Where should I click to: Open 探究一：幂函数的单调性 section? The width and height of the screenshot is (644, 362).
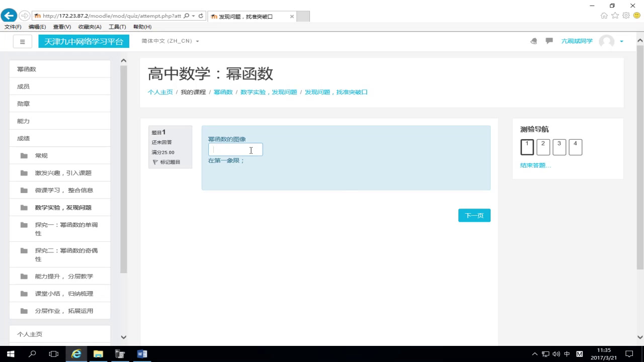(x=60, y=229)
